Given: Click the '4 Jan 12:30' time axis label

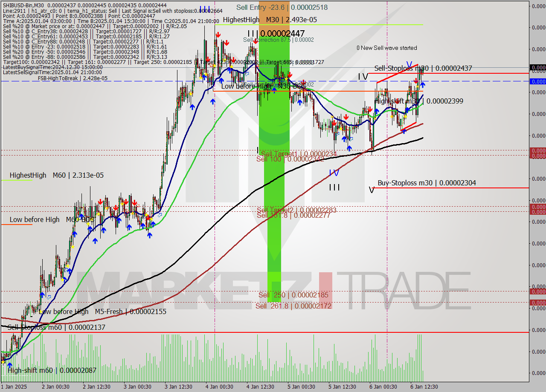Looking at the screenshot, I should point(260,387).
